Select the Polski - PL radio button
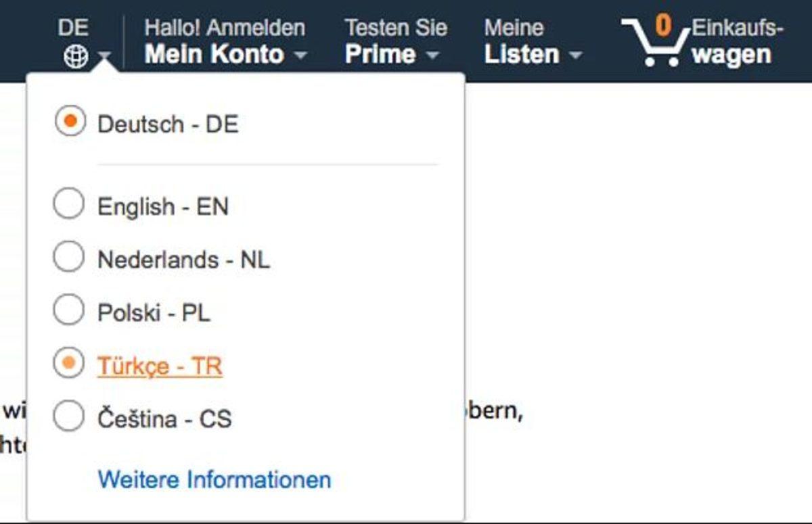Image resolution: width=812 pixels, height=524 pixels. (69, 310)
